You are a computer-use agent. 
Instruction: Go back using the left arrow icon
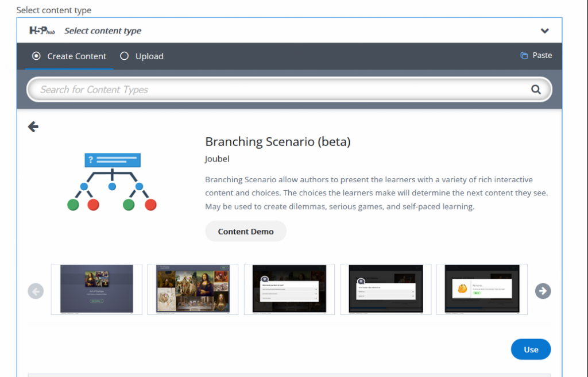(33, 126)
